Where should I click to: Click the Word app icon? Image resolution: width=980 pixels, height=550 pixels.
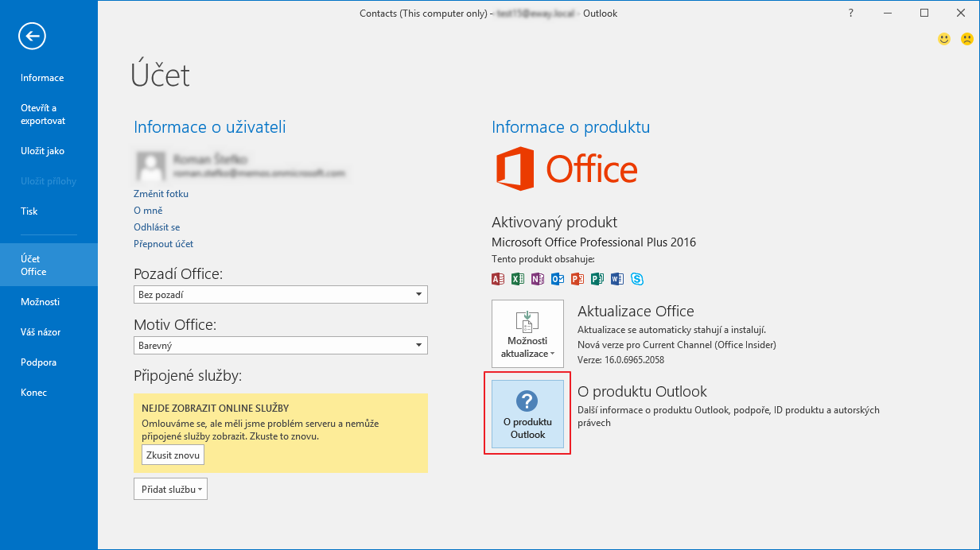pos(617,279)
